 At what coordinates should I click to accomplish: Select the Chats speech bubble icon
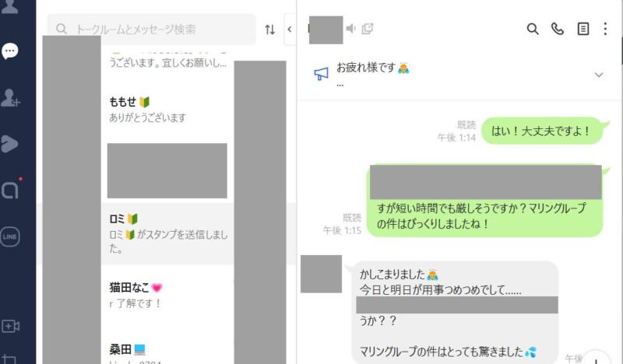pyautogui.click(x=9, y=51)
